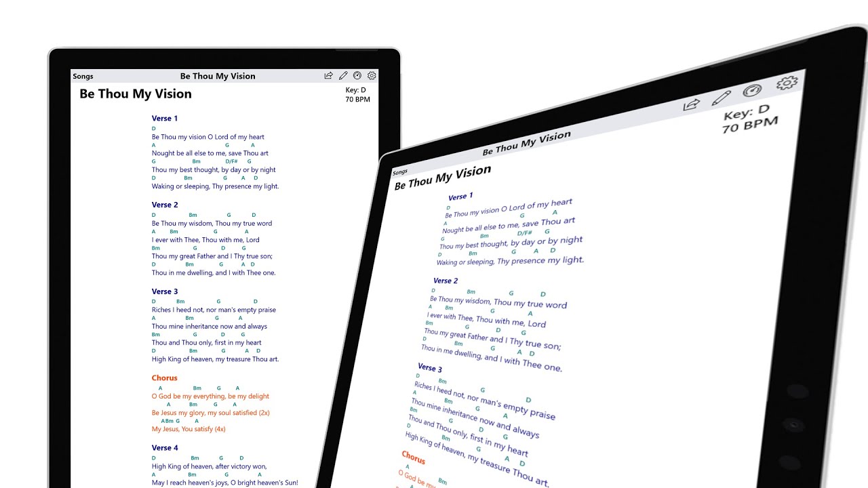Select 'I ever with Thee' line on left tablet
The width and height of the screenshot is (868, 488).
tap(205, 240)
